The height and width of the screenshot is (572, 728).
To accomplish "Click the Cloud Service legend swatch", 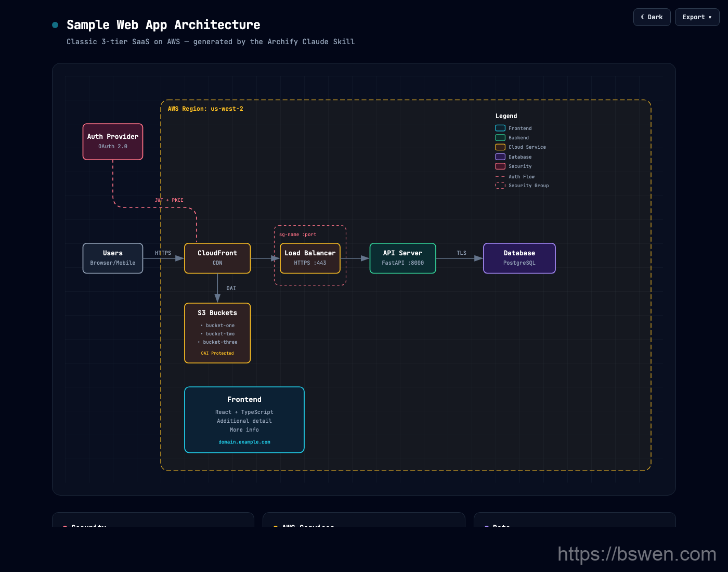I will [x=500, y=147].
